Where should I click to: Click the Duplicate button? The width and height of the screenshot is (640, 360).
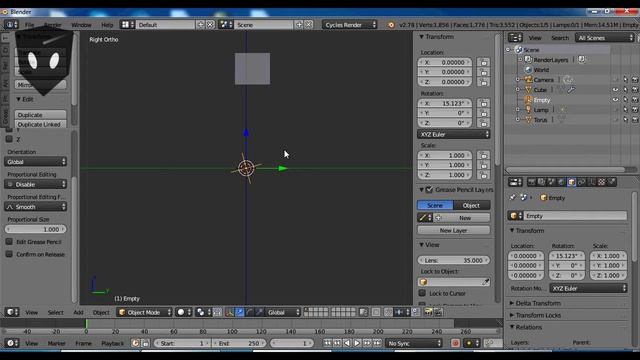(40, 115)
